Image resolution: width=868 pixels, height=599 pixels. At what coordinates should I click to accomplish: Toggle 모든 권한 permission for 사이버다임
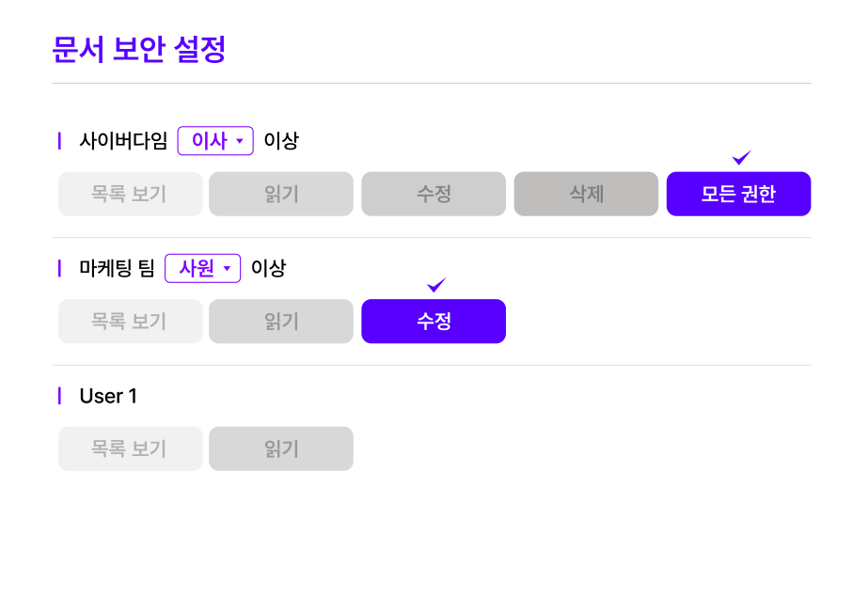[x=738, y=194]
